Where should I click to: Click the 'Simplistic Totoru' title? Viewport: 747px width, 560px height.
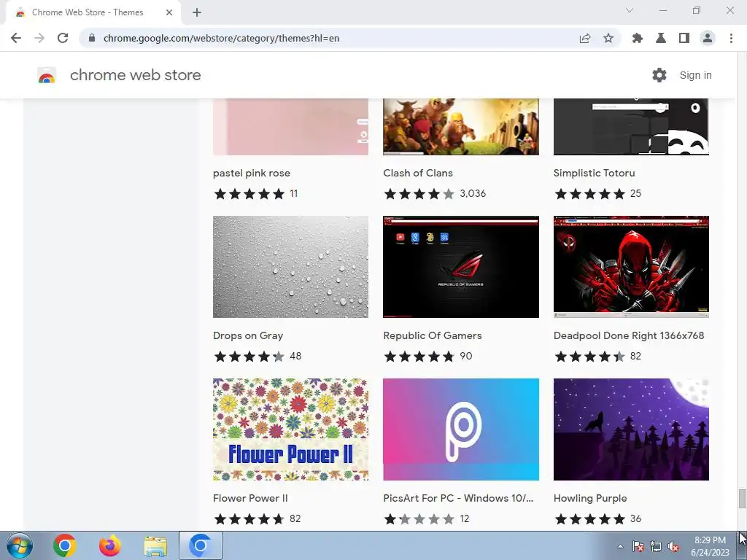[x=594, y=174]
